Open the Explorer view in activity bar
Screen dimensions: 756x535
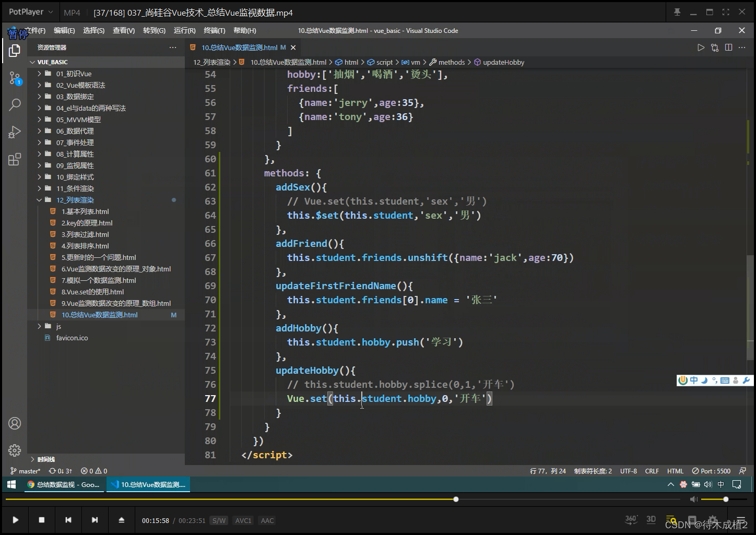pyautogui.click(x=15, y=51)
